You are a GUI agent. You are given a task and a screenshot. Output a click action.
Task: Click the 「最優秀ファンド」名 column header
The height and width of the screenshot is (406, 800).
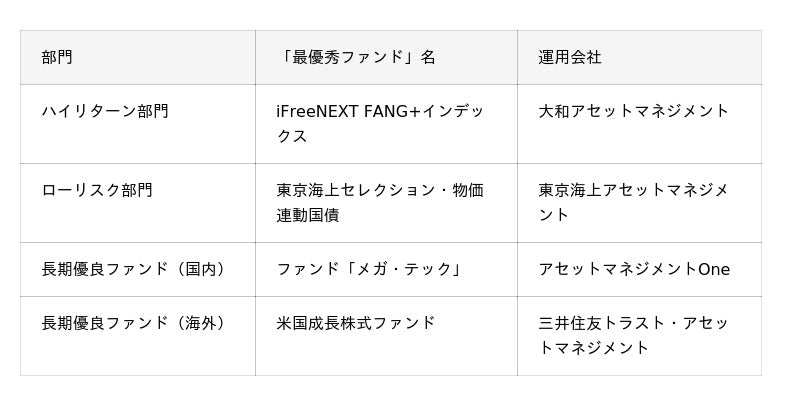tap(356, 58)
